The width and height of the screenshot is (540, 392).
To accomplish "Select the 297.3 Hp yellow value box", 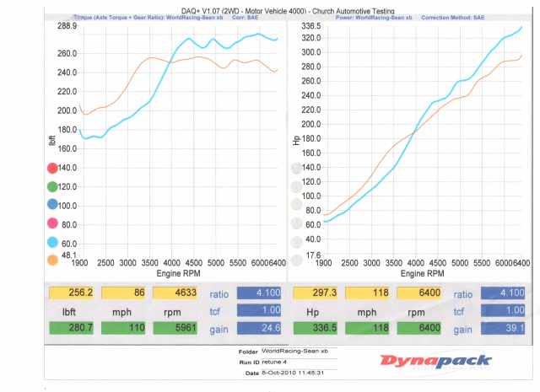I will tap(315, 293).
